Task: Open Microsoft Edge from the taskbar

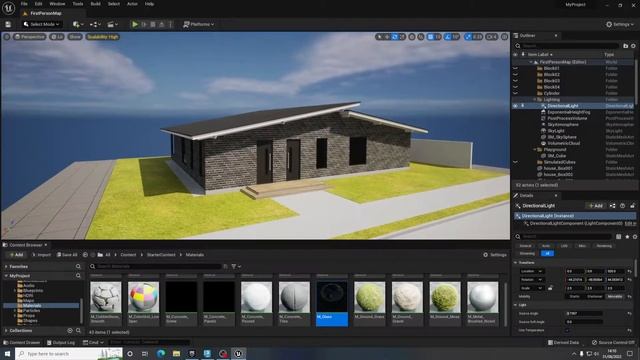Action: [x=161, y=353]
